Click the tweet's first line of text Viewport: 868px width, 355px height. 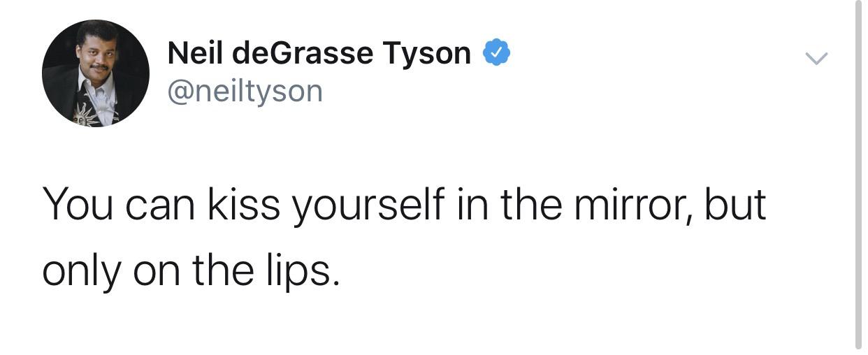point(404,206)
